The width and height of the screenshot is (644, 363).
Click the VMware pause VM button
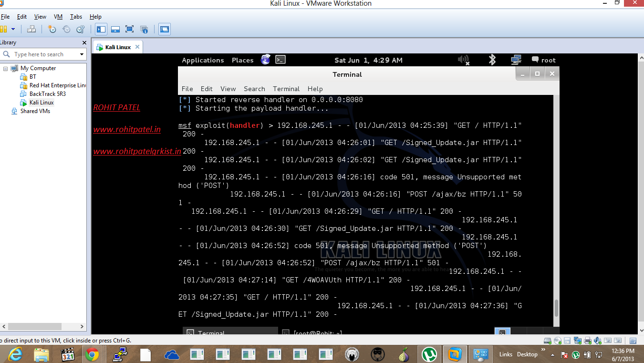3,29
